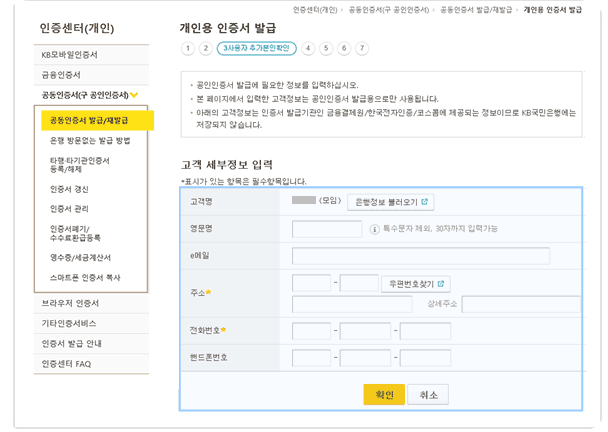608x432 pixels.
Task: Click step 4 circle
Action: click(308, 48)
